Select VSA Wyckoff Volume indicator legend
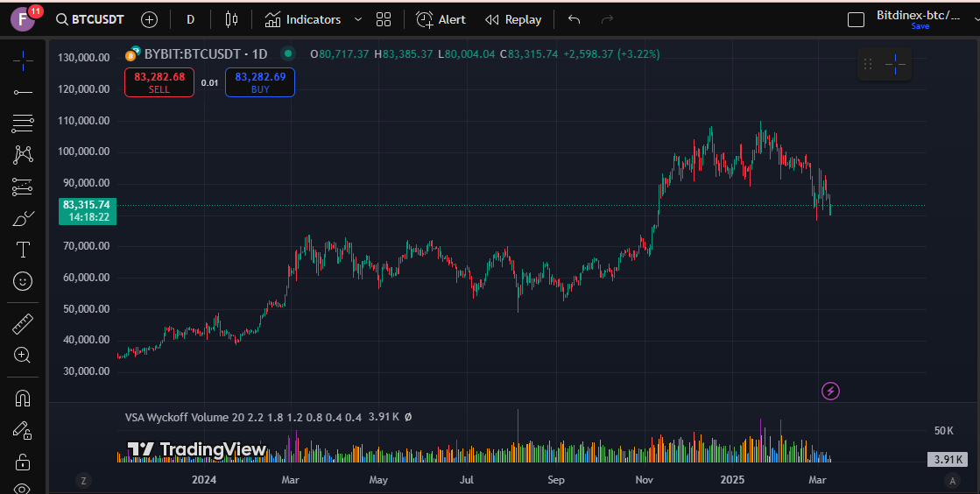 (243, 417)
